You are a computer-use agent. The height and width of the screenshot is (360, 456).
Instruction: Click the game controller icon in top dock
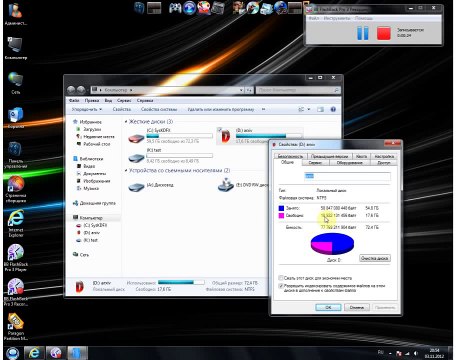pyautogui.click(x=175, y=8)
